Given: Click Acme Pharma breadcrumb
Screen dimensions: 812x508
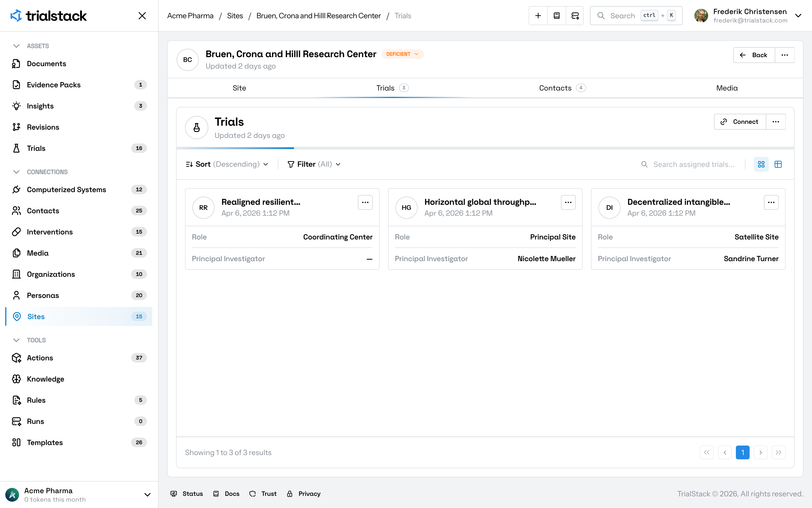Looking at the screenshot, I should coord(190,16).
